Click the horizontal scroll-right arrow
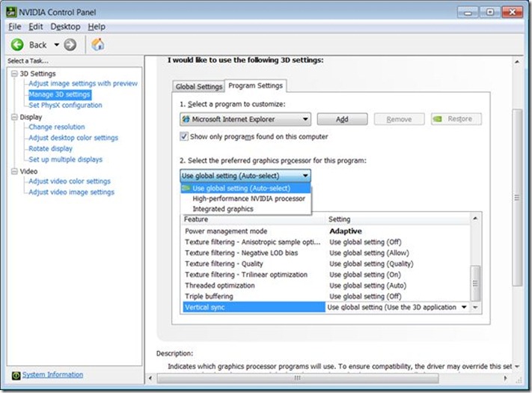This screenshot has width=532, height=393. [505, 378]
